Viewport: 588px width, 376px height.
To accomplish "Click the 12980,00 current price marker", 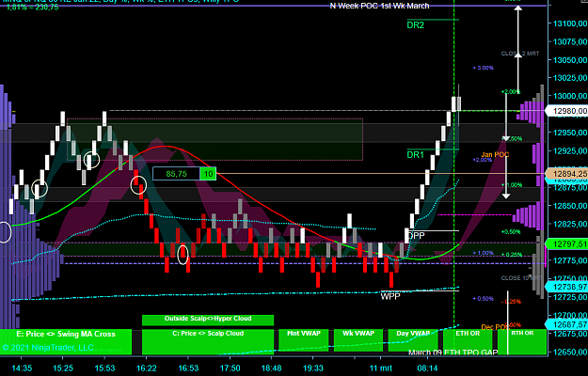I will pyautogui.click(x=567, y=111).
